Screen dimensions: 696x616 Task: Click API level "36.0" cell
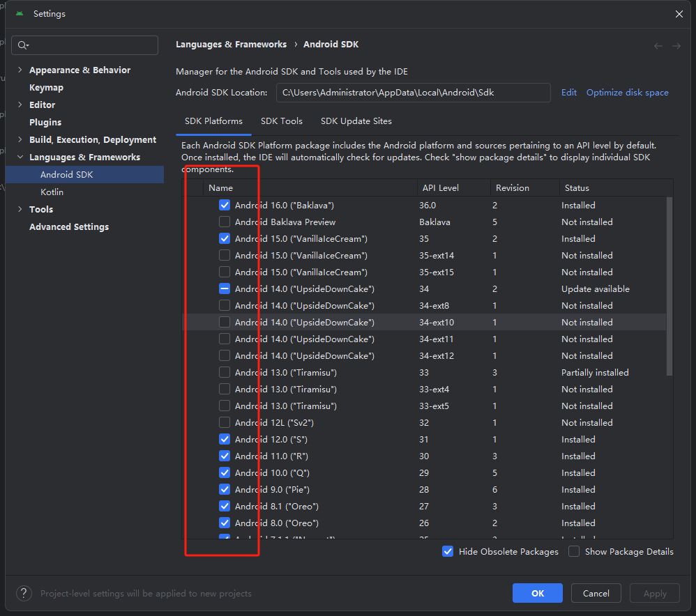click(x=428, y=205)
